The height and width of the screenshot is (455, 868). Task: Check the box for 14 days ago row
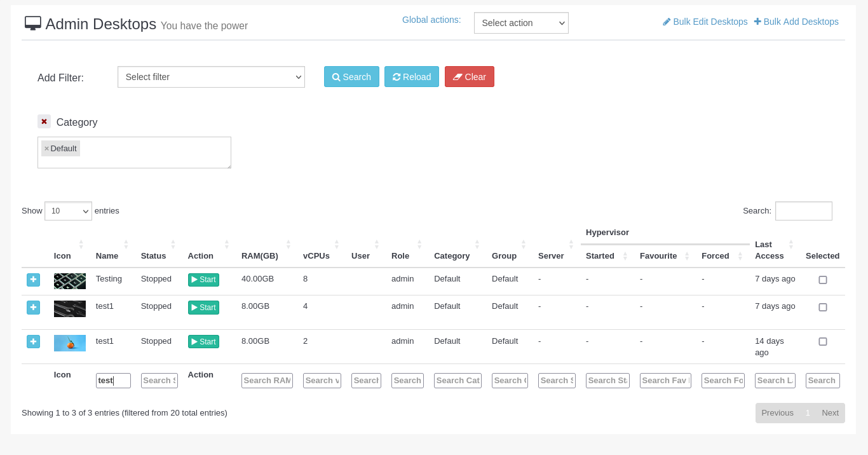[x=823, y=341]
